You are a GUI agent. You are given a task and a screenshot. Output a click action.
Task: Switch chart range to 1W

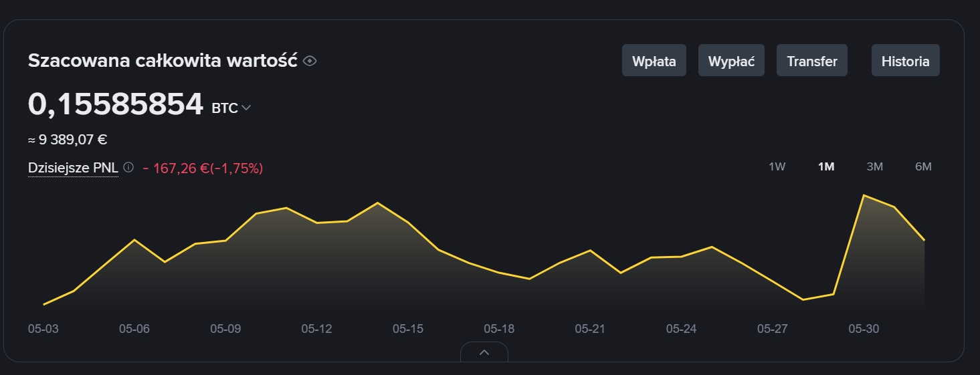pyautogui.click(x=777, y=167)
